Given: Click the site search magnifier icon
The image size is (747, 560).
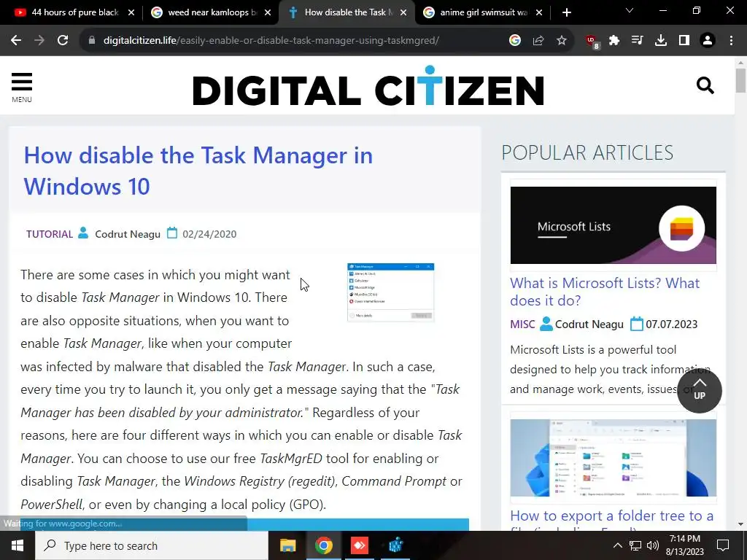Looking at the screenshot, I should coord(705,86).
